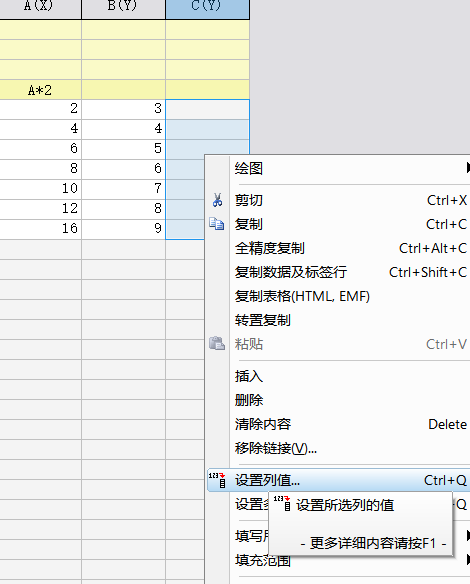Screen dimensions: 470x584
Task: Click the Set Column Values icon
Action: (217, 480)
